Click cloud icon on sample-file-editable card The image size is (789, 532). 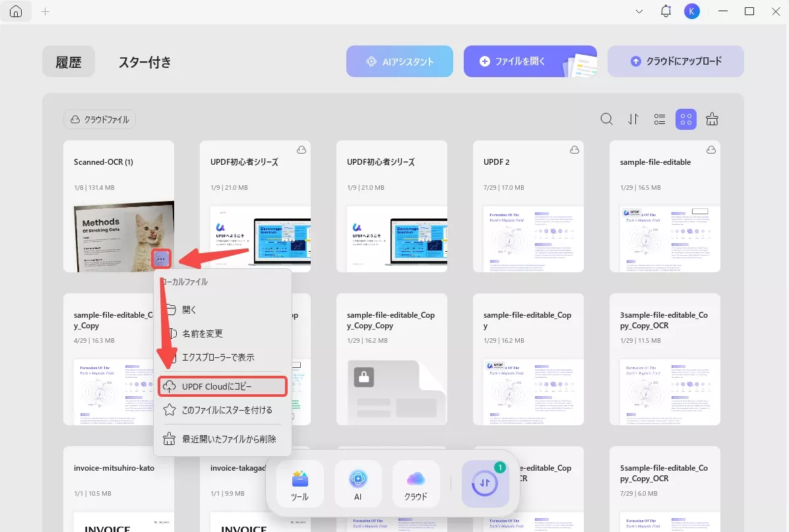(711, 150)
